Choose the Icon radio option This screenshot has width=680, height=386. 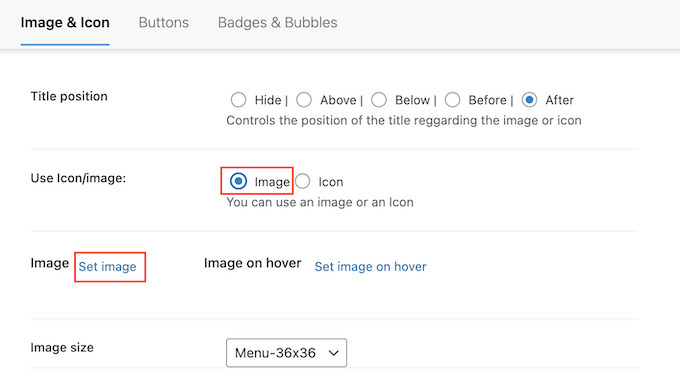(303, 181)
